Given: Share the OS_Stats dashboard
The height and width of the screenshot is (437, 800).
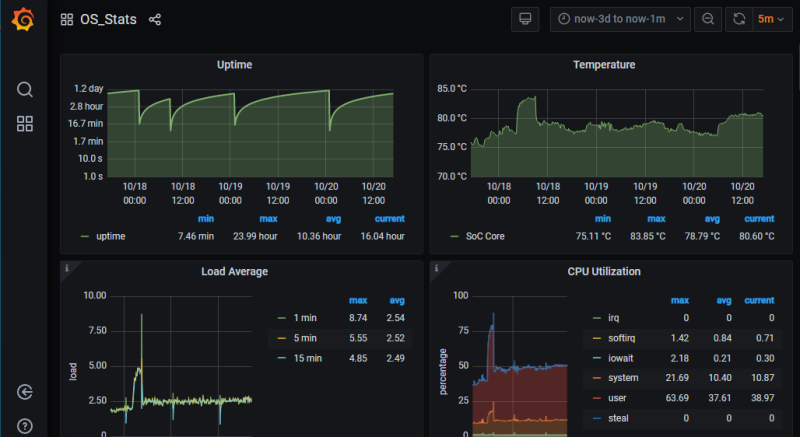Looking at the screenshot, I should point(155,20).
